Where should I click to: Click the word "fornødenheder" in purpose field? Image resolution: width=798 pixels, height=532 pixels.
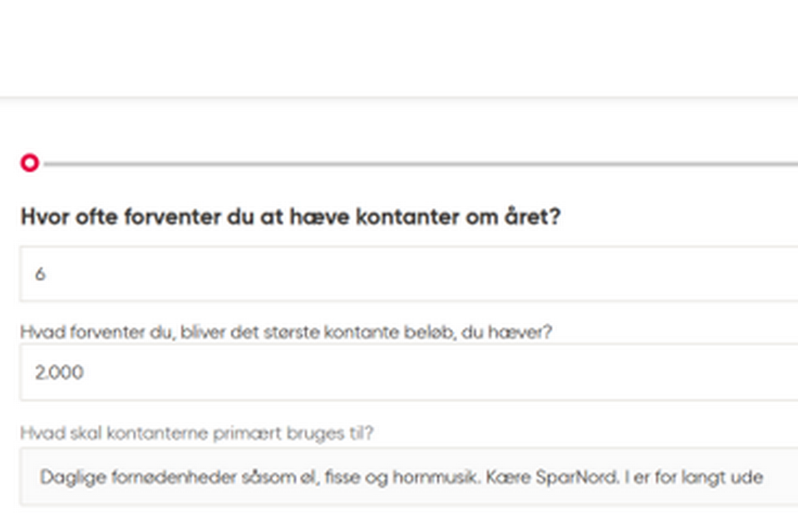(x=140, y=477)
